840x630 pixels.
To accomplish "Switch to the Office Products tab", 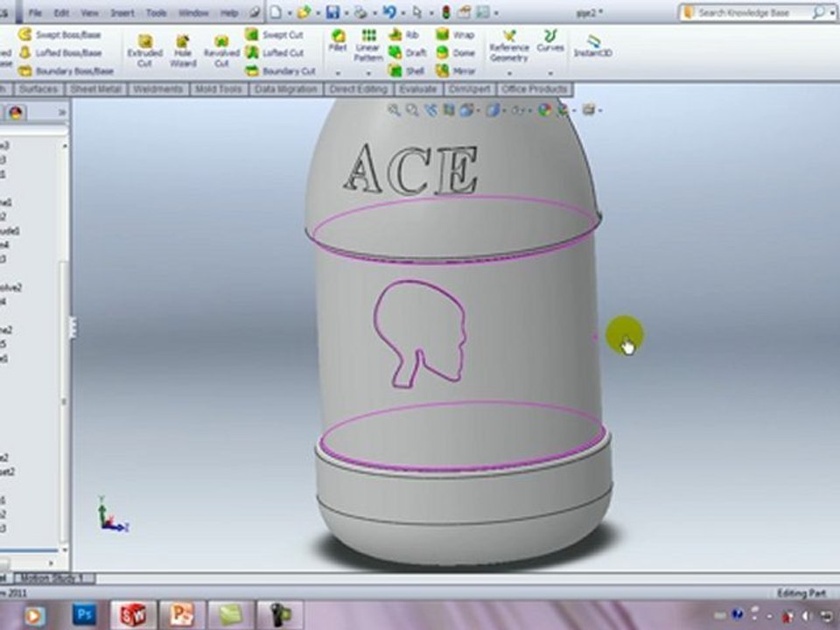I will [x=534, y=89].
